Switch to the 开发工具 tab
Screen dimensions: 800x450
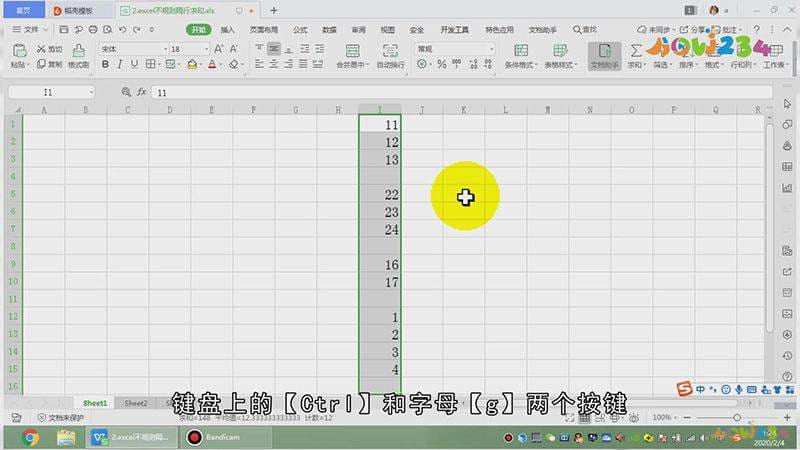pos(455,30)
